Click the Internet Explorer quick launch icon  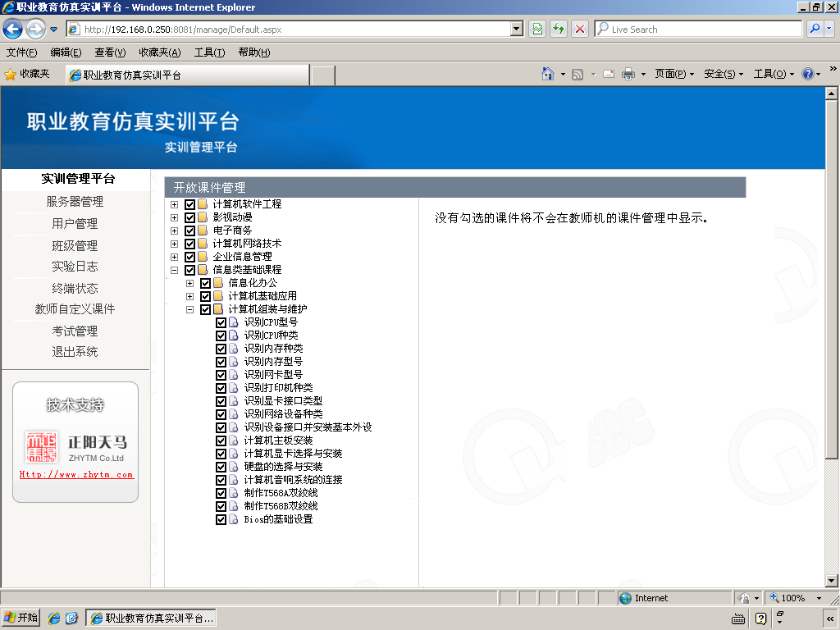[x=53, y=618]
